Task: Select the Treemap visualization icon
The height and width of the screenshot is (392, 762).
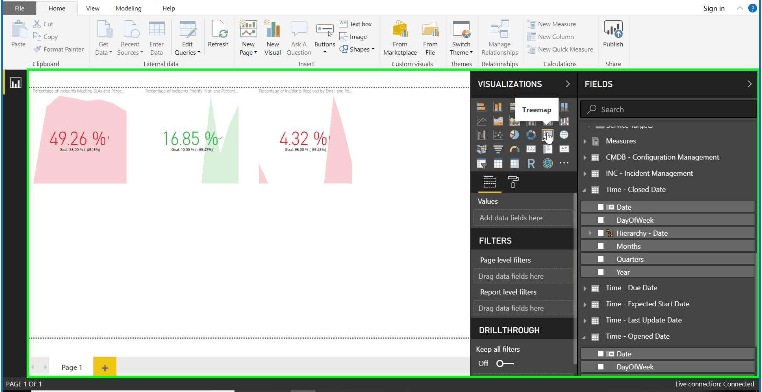Action: [x=547, y=135]
